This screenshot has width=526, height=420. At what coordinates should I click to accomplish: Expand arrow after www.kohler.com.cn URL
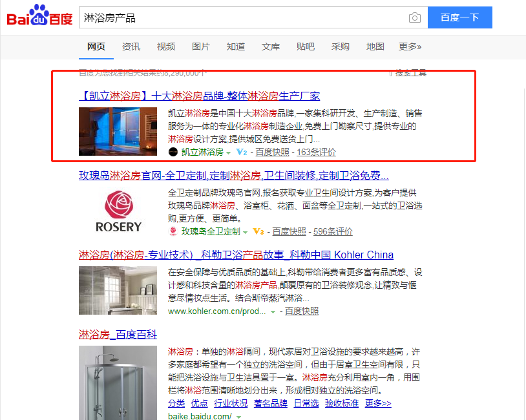point(273,312)
